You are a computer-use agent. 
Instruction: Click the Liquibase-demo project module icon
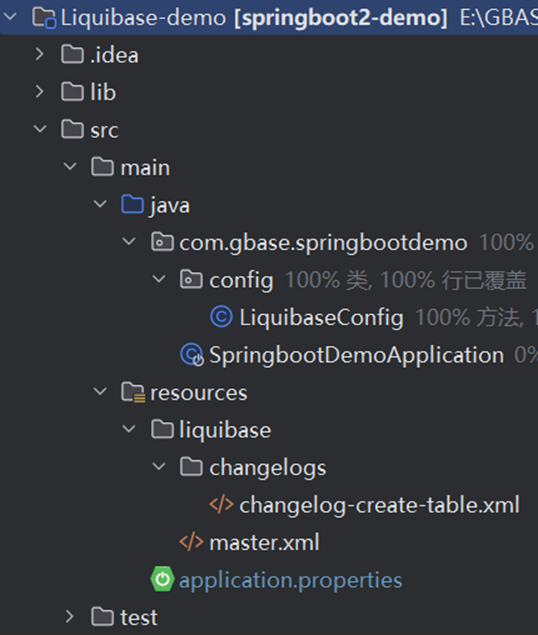coord(44,18)
